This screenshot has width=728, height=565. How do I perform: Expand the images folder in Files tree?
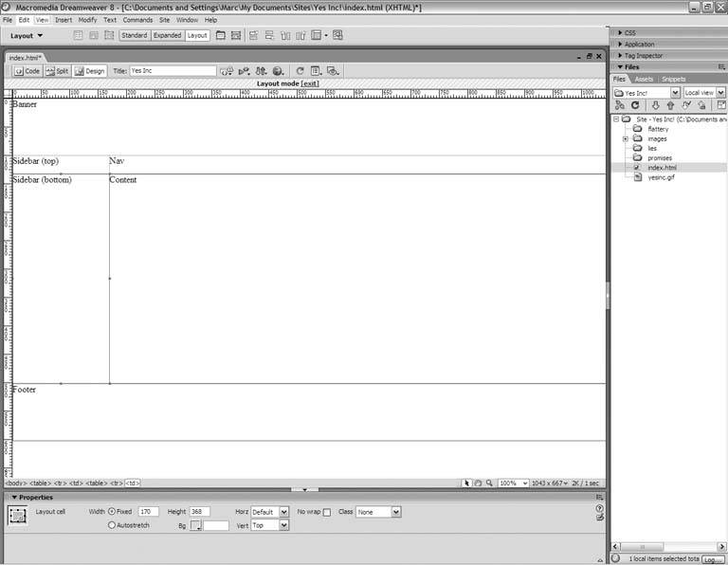626,138
